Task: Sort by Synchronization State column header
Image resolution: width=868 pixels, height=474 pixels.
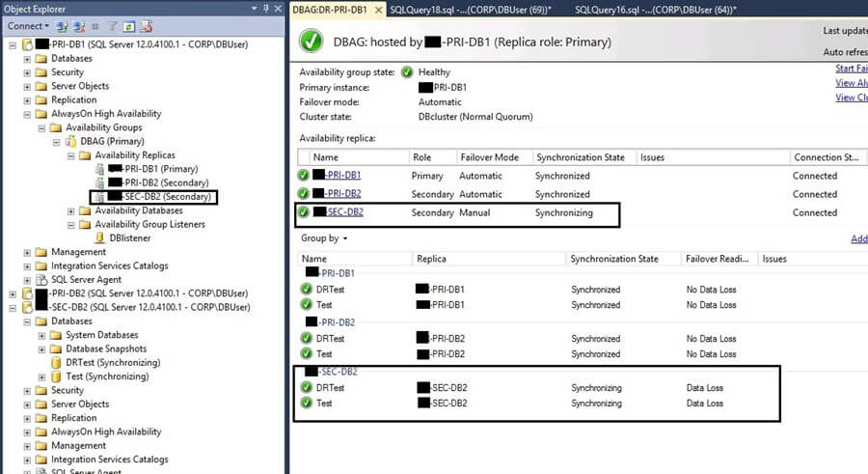Action: [581, 157]
